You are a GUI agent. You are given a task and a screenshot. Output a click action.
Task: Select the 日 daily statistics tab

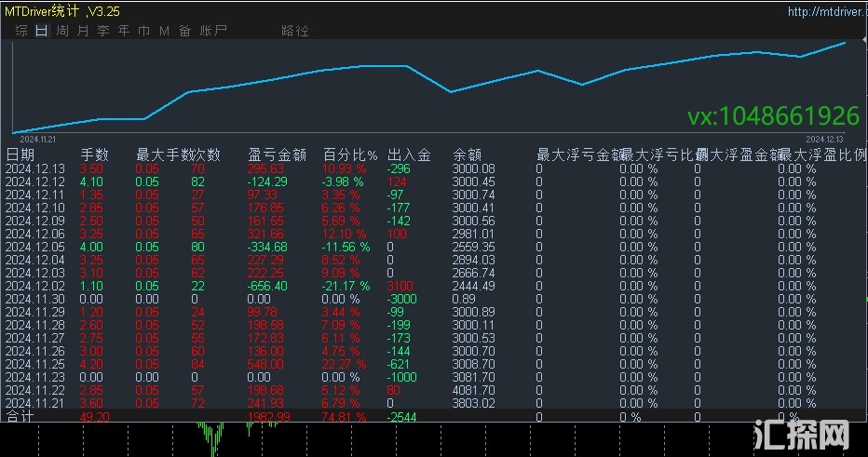[41, 30]
